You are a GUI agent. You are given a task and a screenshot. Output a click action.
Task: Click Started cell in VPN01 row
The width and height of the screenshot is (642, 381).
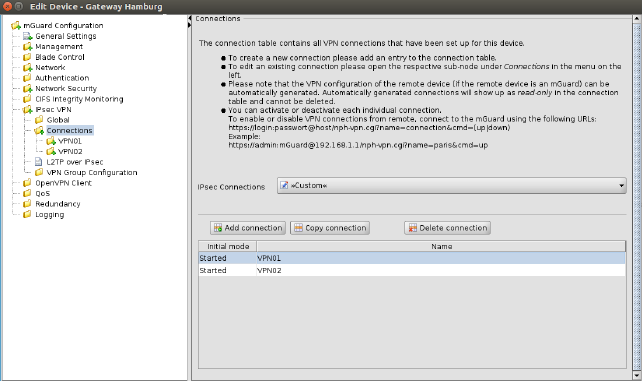pos(228,258)
